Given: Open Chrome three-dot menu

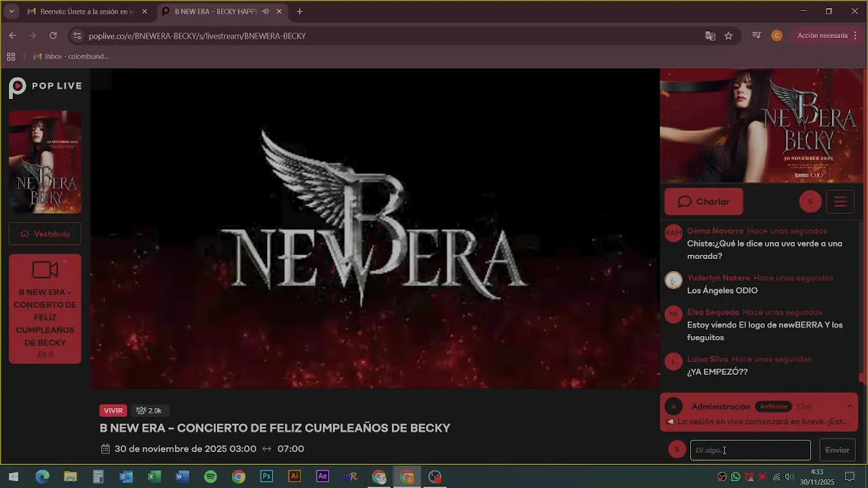Looking at the screenshot, I should pyautogui.click(x=855, y=36).
